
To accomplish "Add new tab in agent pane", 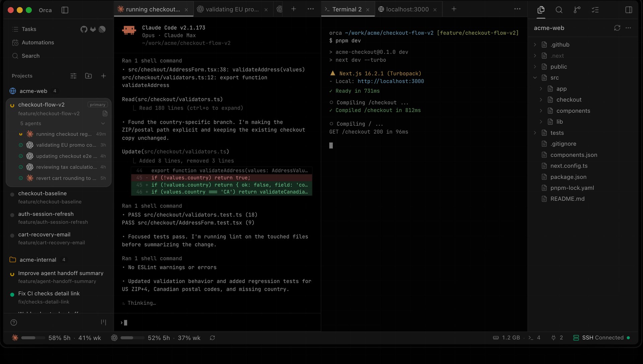I will (294, 9).
